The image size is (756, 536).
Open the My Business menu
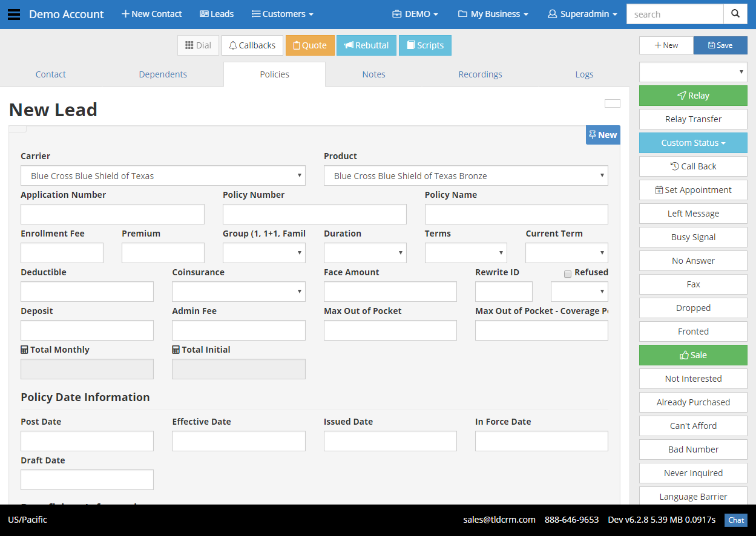tap(493, 13)
